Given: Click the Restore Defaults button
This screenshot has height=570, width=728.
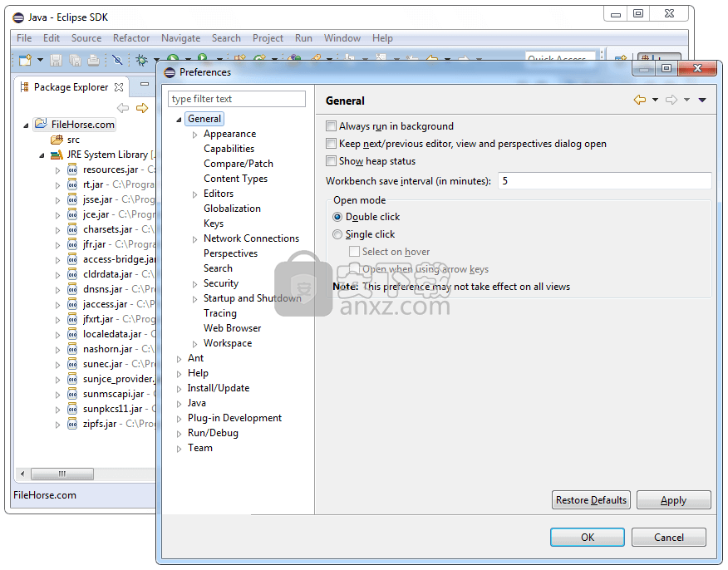Looking at the screenshot, I should click(591, 500).
